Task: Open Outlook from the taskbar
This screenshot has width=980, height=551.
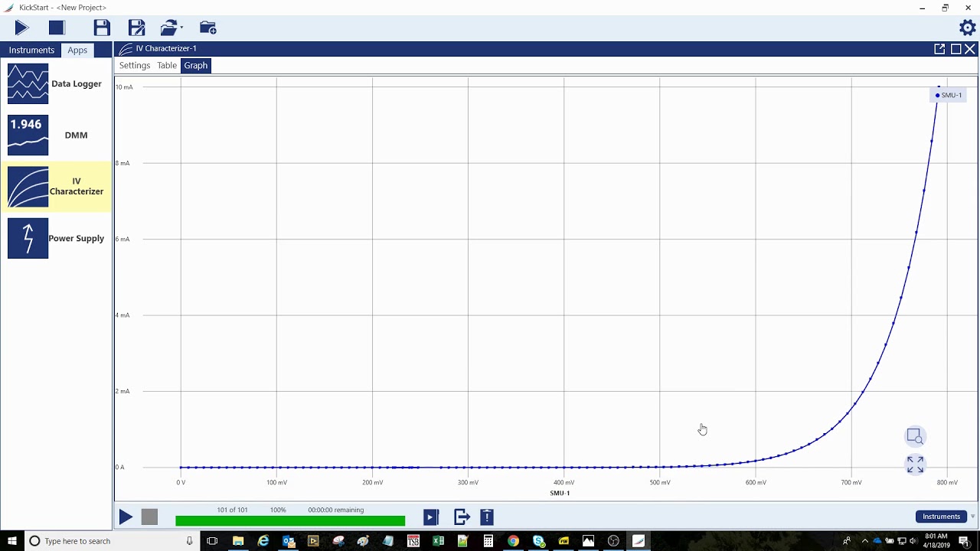Action: 289,541
